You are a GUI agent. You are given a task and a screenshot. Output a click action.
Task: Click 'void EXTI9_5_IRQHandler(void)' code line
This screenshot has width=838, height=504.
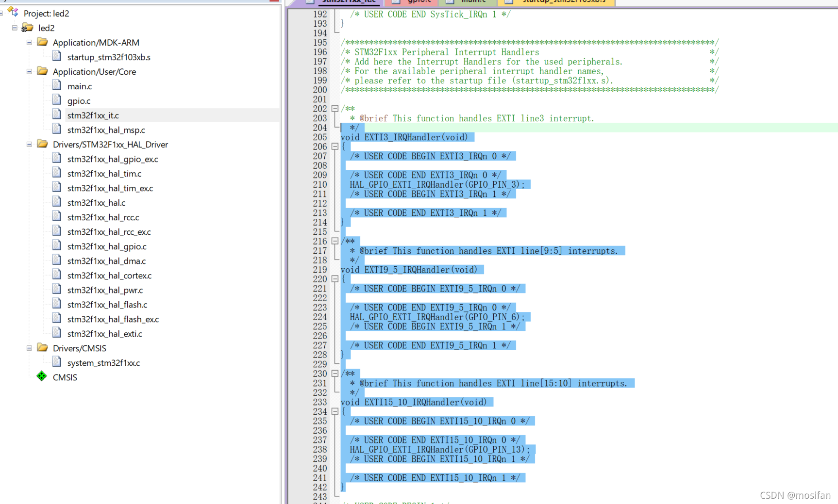point(409,270)
